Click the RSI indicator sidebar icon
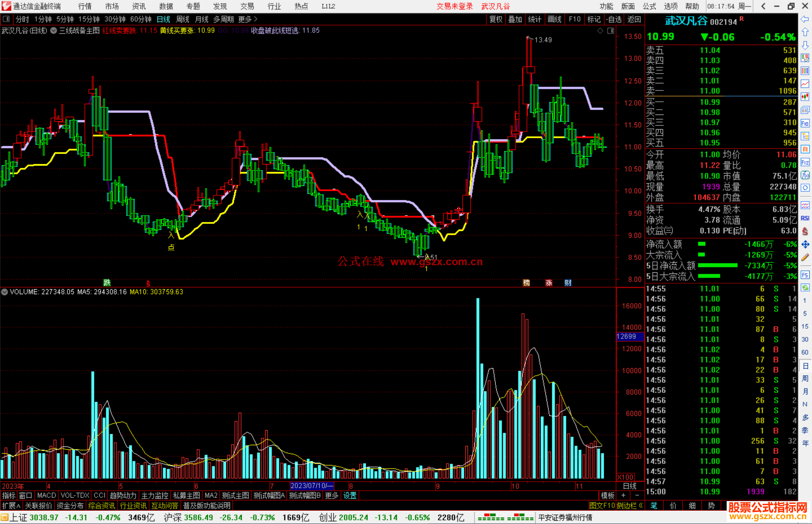The height and width of the screenshot is (524, 812). click(x=805, y=218)
